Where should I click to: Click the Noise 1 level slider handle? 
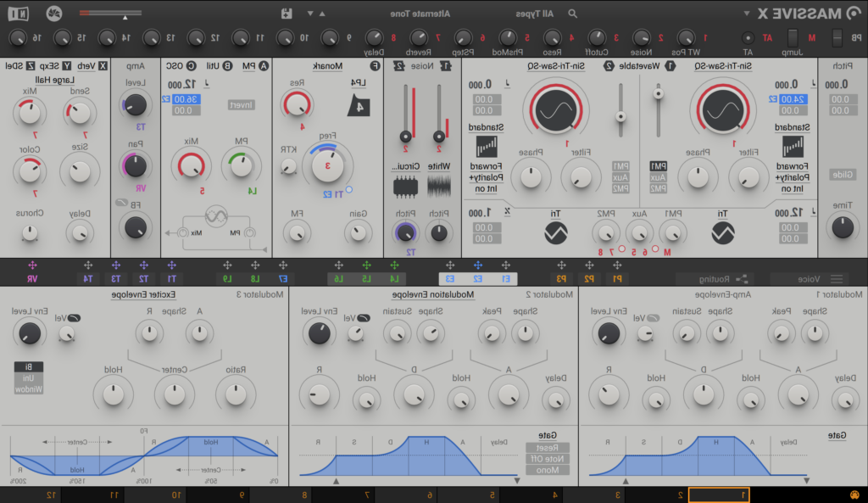(438, 136)
